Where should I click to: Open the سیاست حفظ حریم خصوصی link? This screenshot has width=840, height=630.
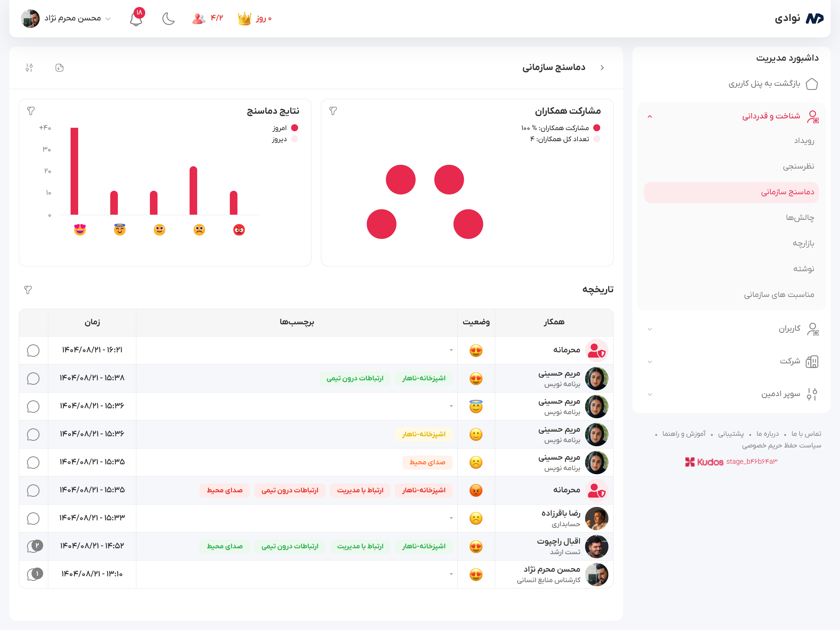781,445
